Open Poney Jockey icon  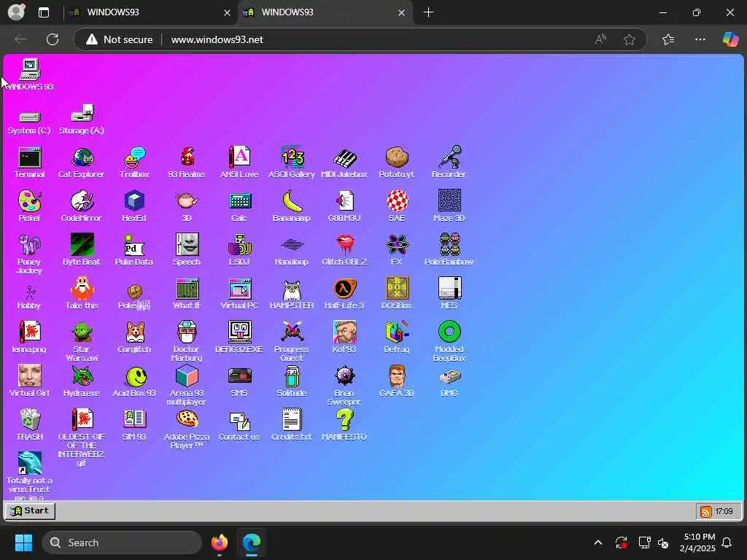[29, 254]
